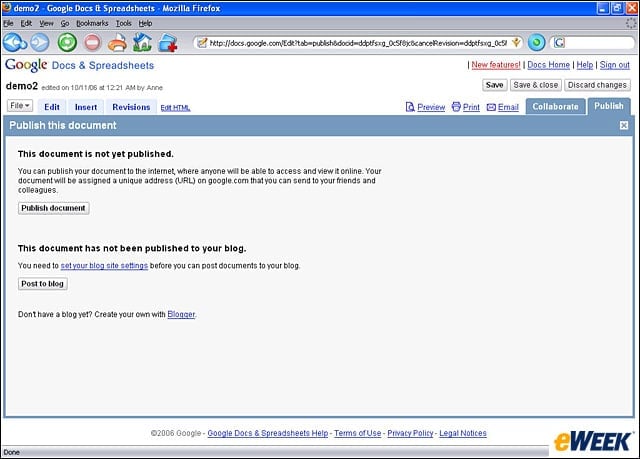Open the Bookmarks menu
Screen dimensions: 640x459
[x=92, y=23]
